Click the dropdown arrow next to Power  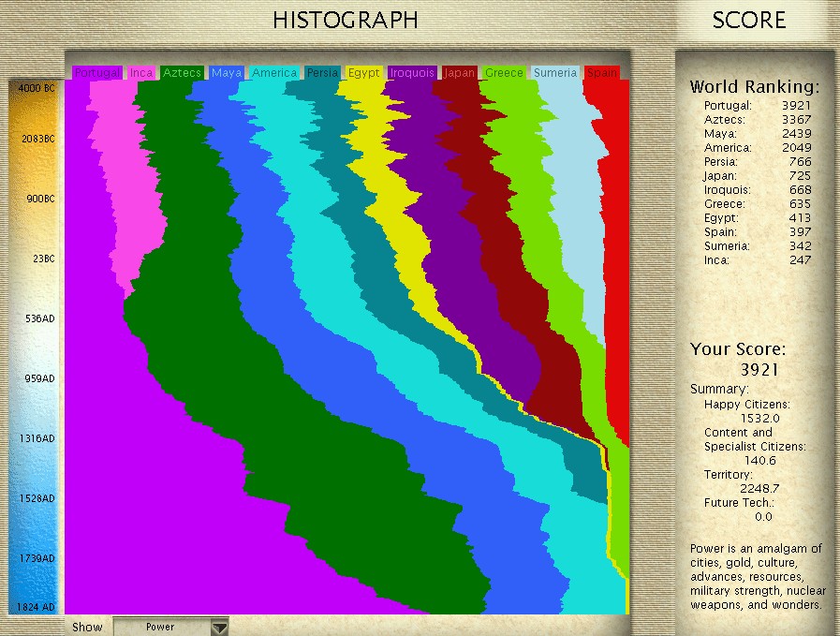219,628
